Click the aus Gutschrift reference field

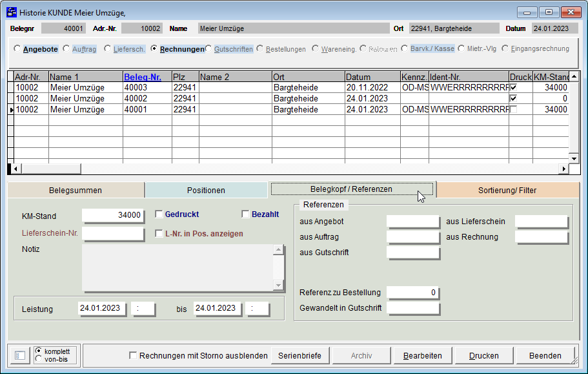413,253
